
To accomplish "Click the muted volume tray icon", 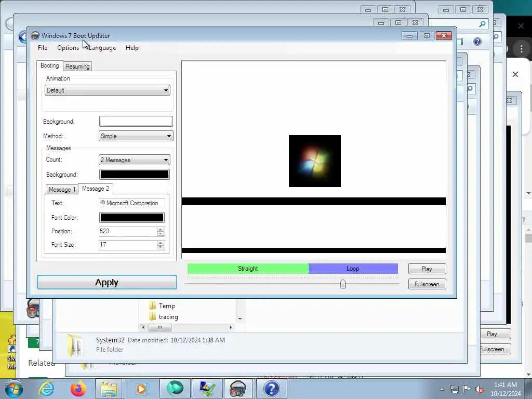I will 480,390.
